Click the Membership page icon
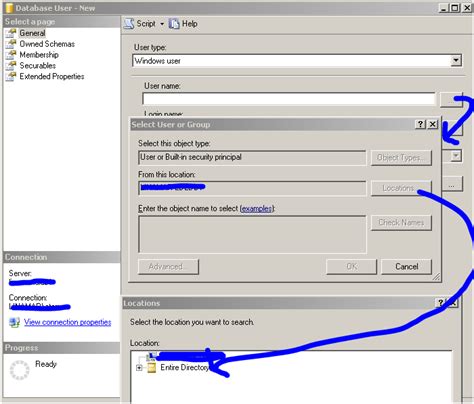Screen dimensions: 474x404 pyautogui.click(x=11, y=55)
